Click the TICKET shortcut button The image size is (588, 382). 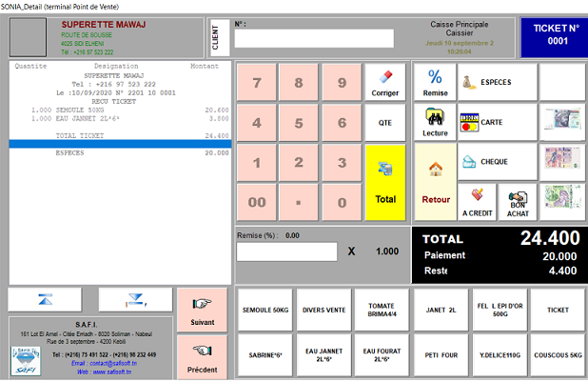(558, 310)
